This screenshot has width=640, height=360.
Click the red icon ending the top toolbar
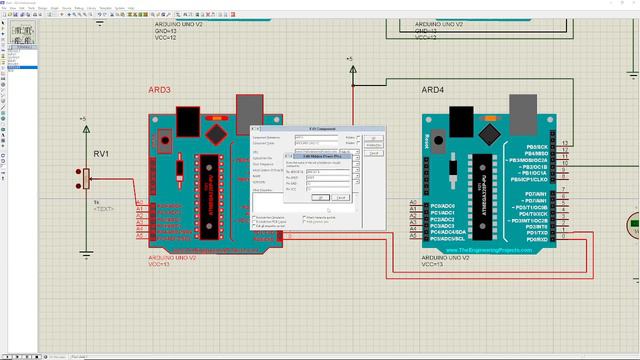(x=233, y=14)
